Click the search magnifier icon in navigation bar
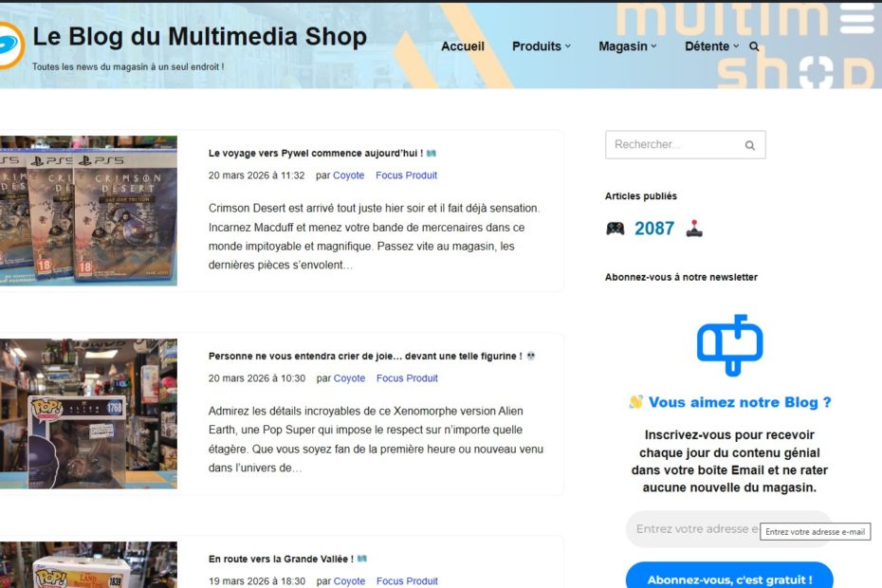 coord(754,46)
